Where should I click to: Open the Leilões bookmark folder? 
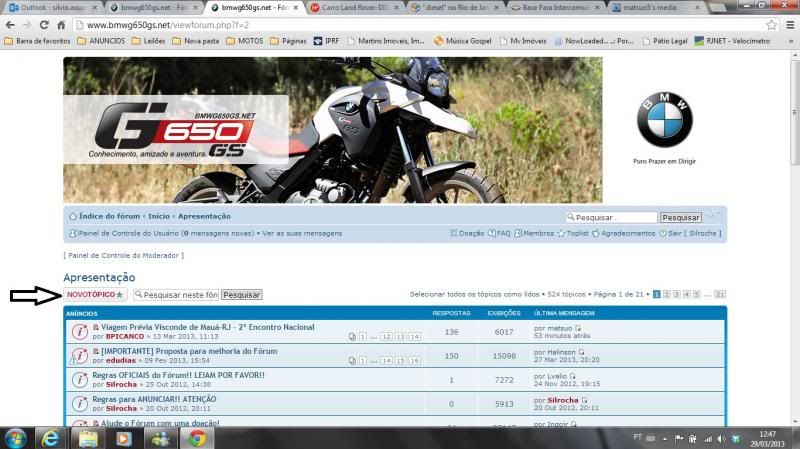tap(148, 41)
